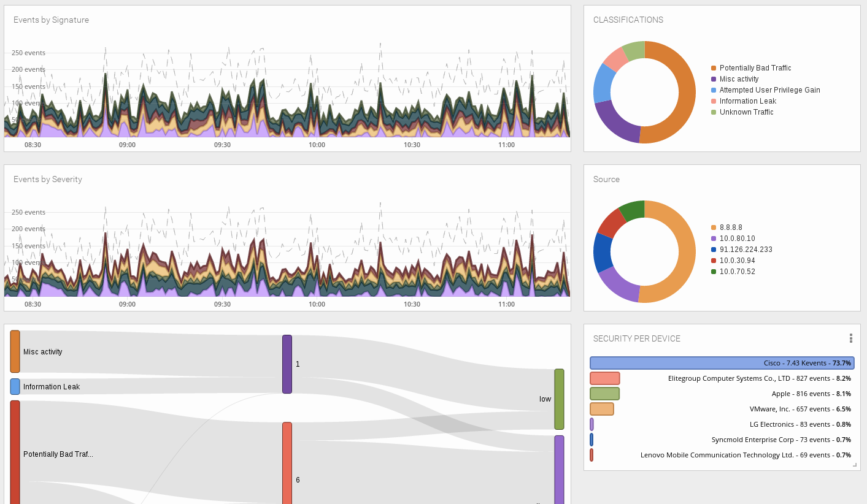Viewport: 867px width, 504px height.
Task: Click the Apple 816 events bar
Action: point(604,394)
